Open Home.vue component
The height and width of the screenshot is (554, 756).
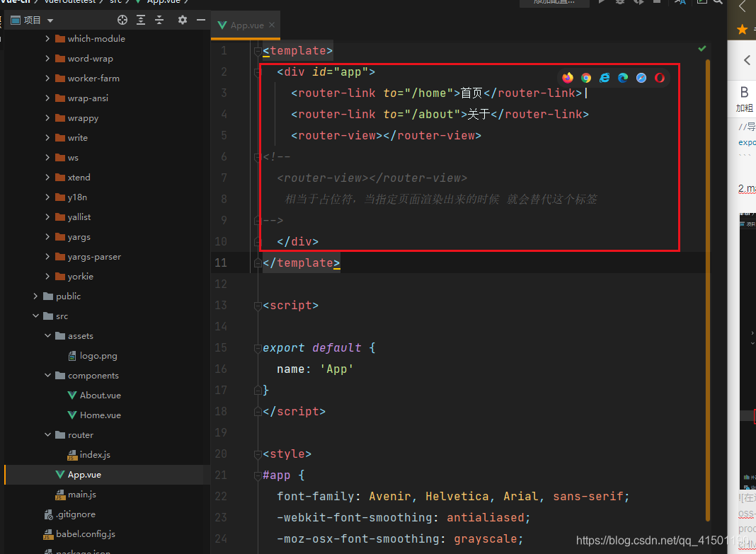[101, 415]
